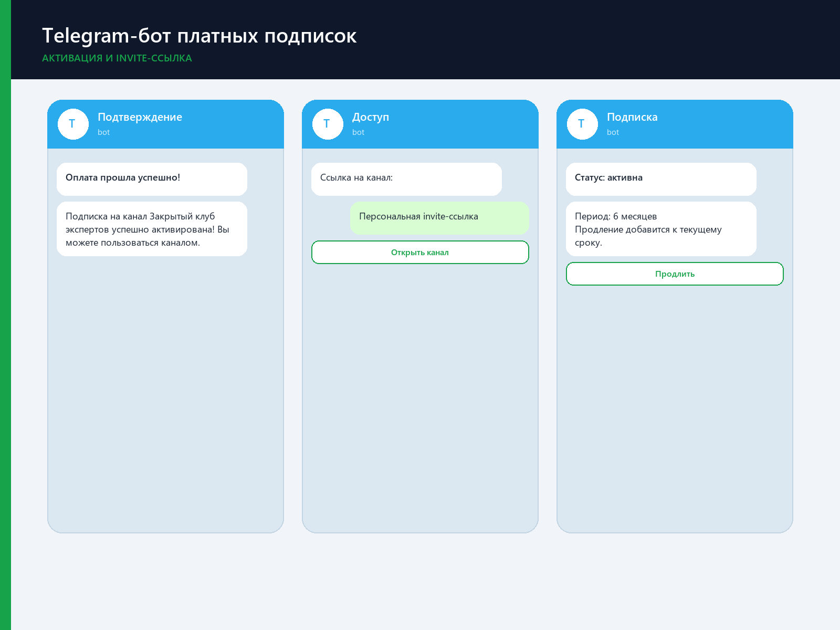Image resolution: width=840 pixels, height=630 pixels.
Task: Select the Статус: активна message
Action: coord(661,179)
